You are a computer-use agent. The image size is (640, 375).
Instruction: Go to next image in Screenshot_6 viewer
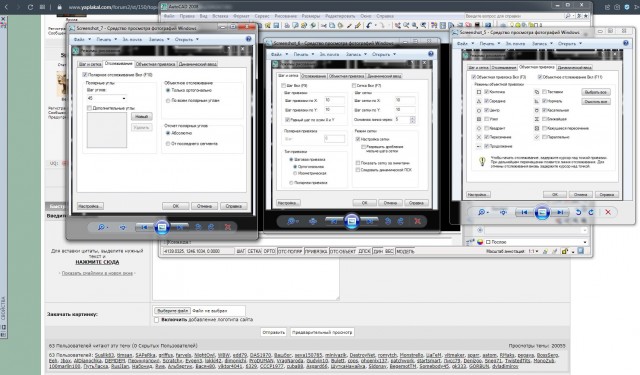coord(369,221)
